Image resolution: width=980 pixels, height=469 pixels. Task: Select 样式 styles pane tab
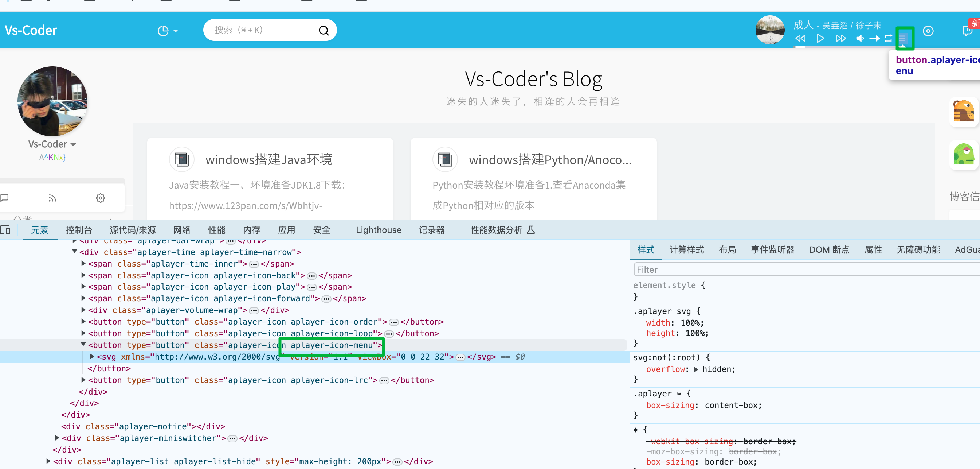pos(646,250)
